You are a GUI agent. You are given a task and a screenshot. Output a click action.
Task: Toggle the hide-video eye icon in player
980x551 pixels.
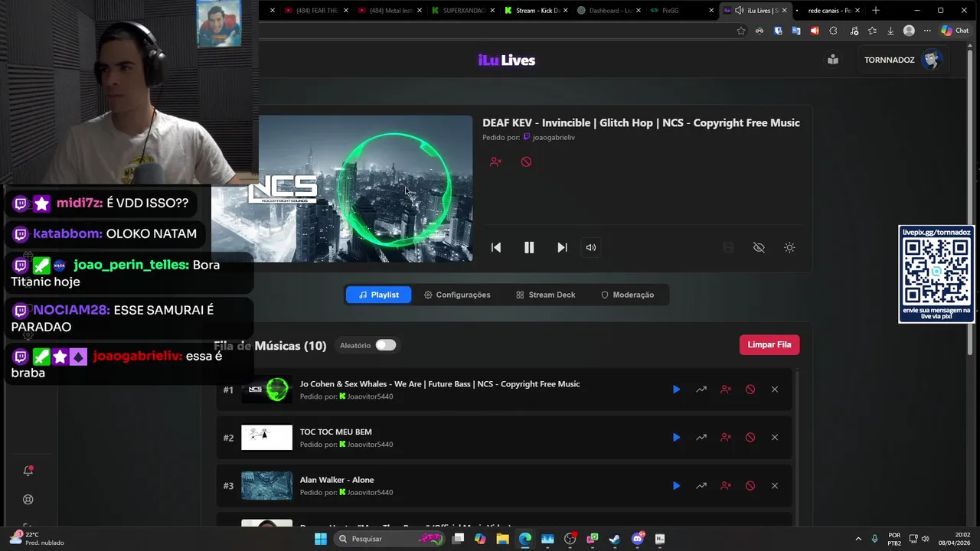(759, 247)
